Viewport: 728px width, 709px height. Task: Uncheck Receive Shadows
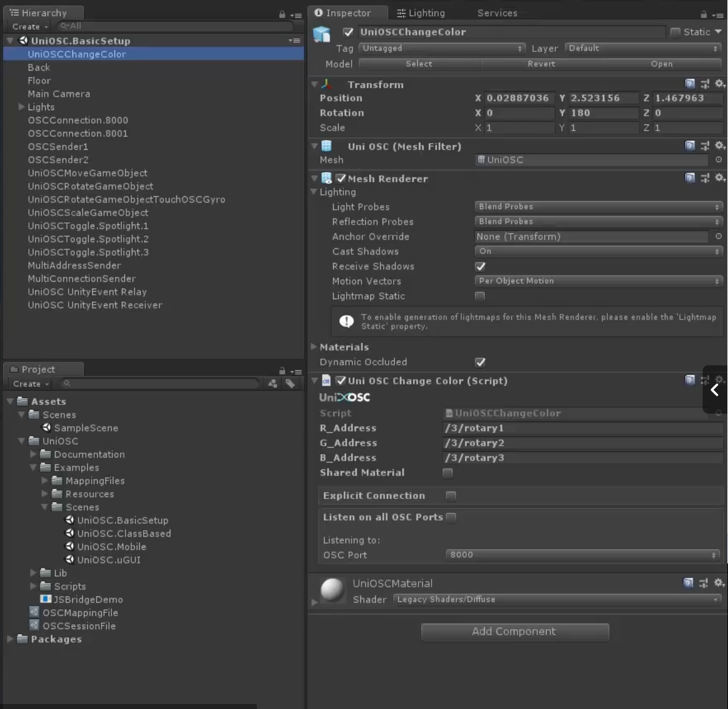(480, 266)
